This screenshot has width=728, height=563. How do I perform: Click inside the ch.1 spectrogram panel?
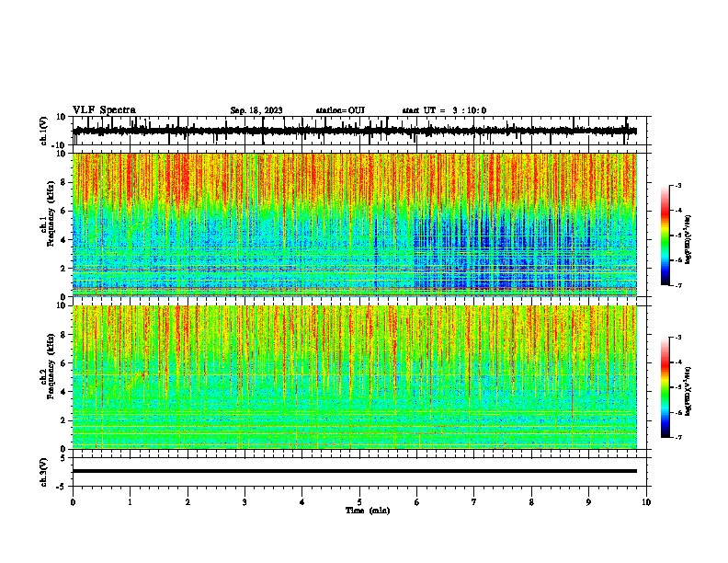point(355,224)
